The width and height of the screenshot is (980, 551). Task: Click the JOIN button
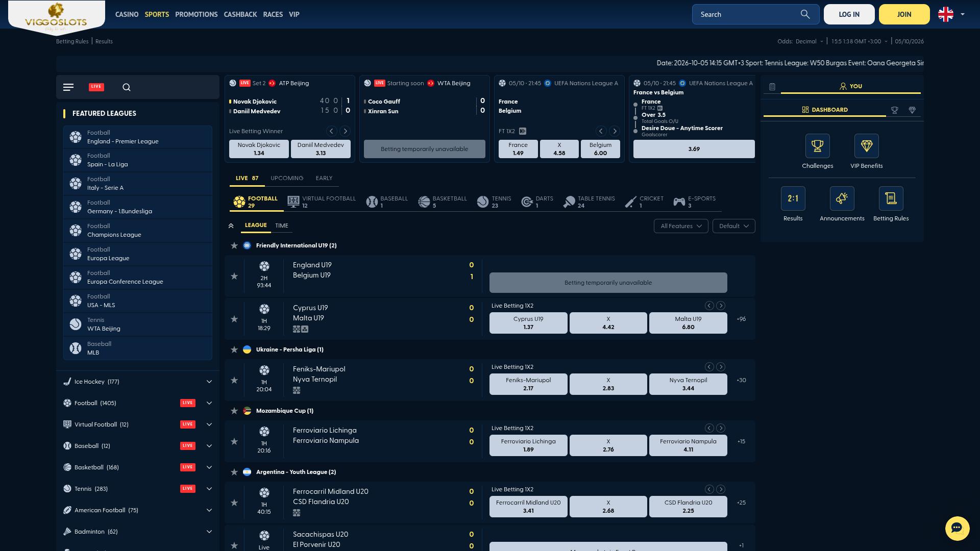pyautogui.click(x=904, y=14)
